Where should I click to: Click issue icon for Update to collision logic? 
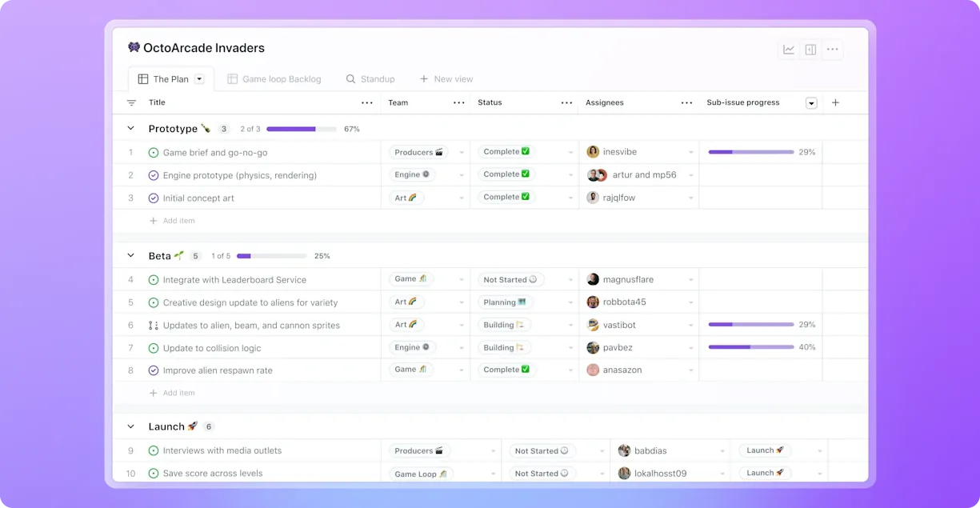(154, 348)
